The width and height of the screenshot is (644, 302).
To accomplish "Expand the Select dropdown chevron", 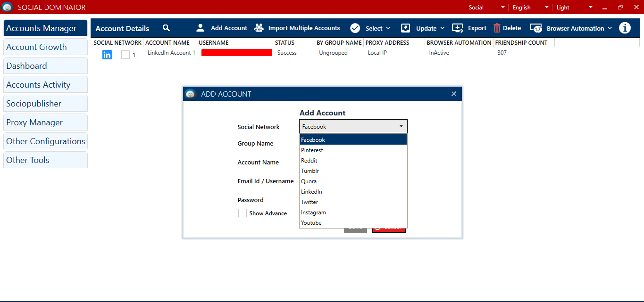I will point(388,28).
